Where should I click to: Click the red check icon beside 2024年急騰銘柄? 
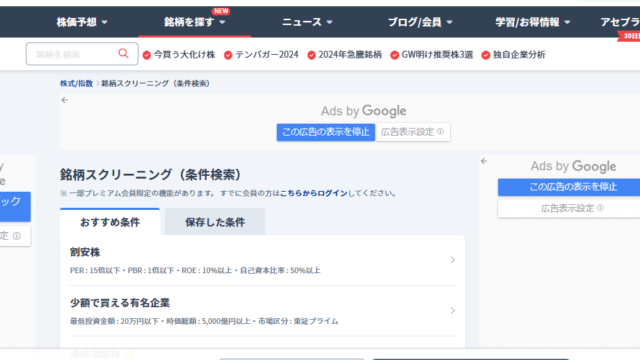[x=311, y=55]
